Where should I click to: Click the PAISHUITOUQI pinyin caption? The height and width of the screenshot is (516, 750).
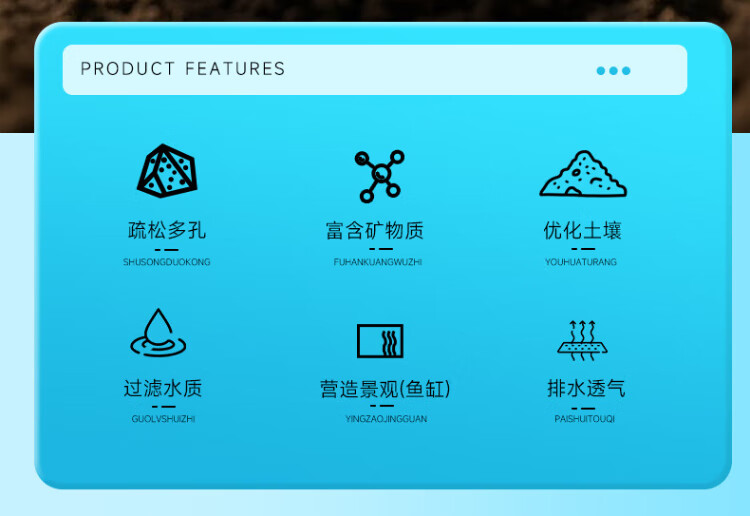585,419
